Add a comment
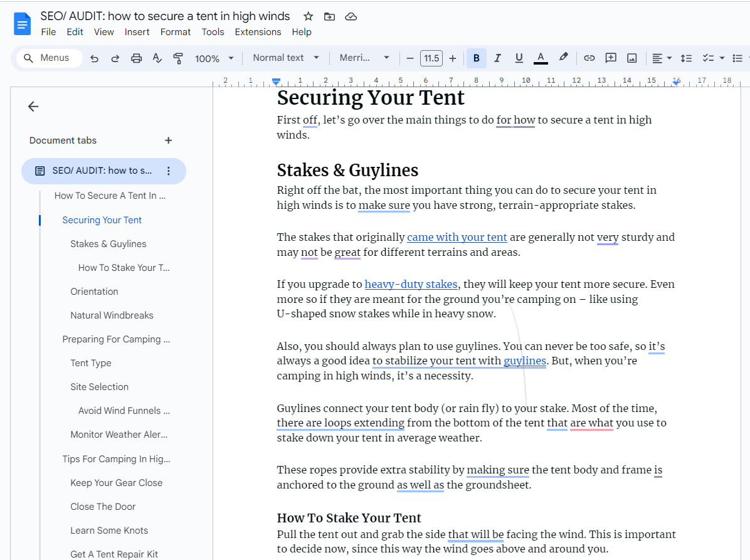 611,58
